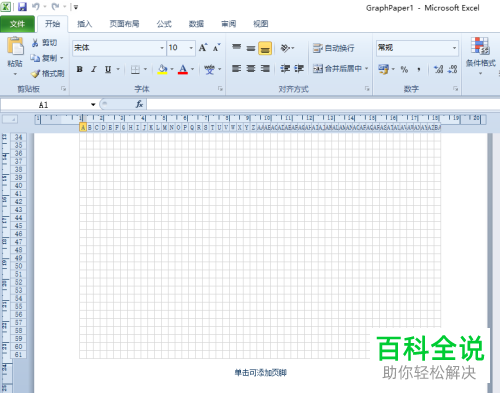The height and width of the screenshot is (393, 500).
Task: Switch to Review (审阅) tab
Action: tap(228, 24)
